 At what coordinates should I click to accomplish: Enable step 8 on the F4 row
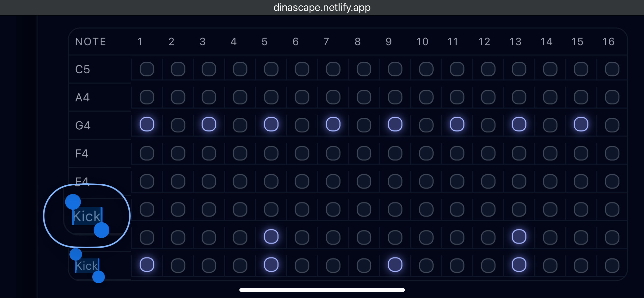[x=364, y=153]
